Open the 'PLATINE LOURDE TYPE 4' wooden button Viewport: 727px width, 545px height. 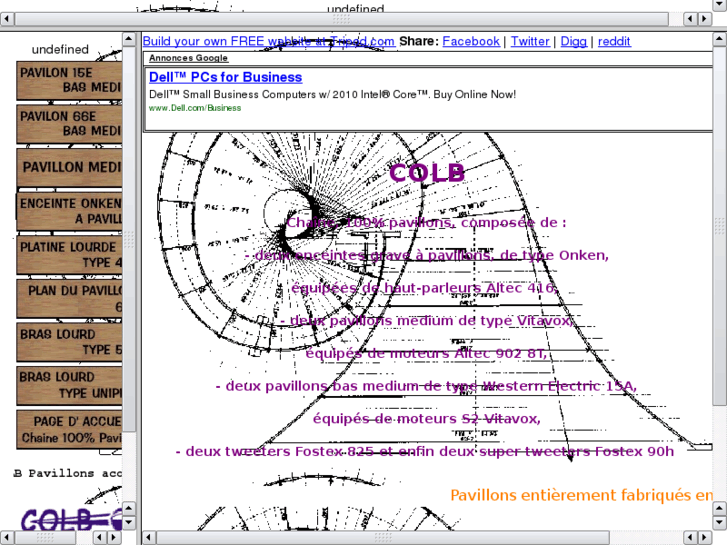pyautogui.click(x=70, y=255)
